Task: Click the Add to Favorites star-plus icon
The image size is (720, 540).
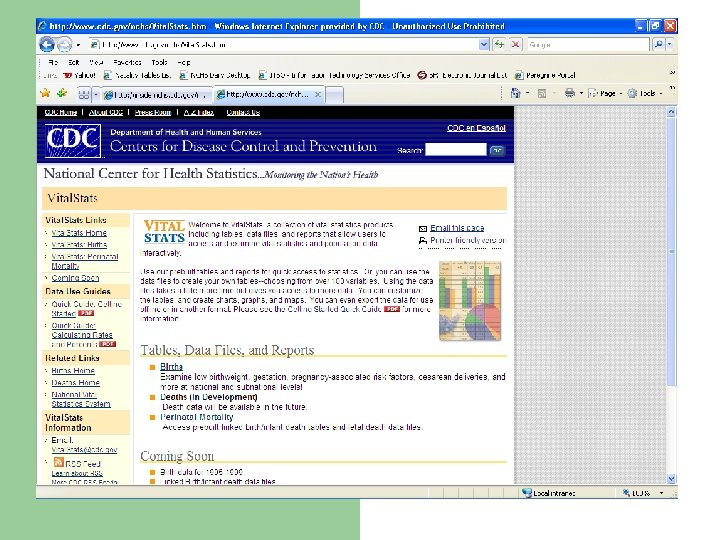Action: (x=62, y=93)
